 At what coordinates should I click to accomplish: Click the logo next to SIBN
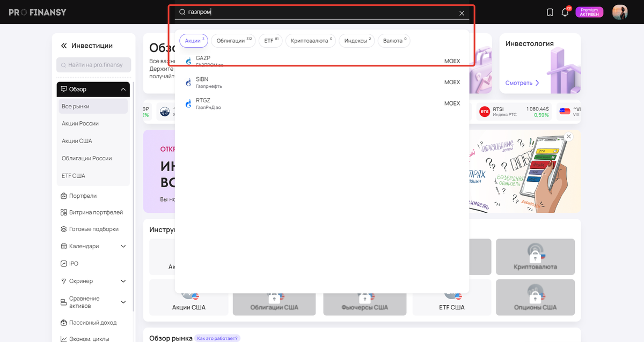(188, 83)
